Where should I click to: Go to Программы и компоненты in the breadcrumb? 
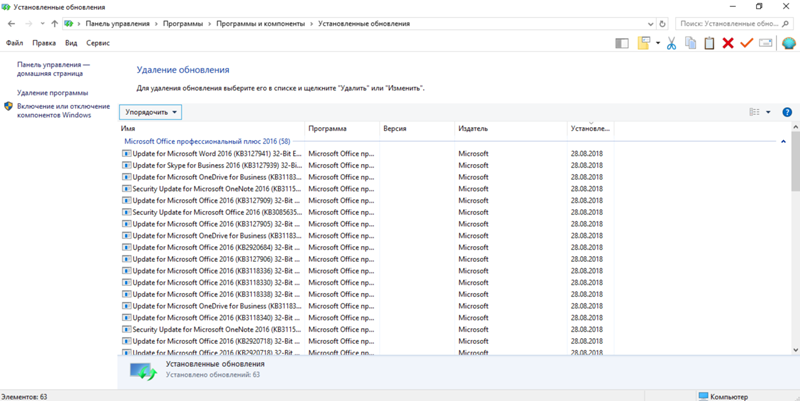[261, 24]
